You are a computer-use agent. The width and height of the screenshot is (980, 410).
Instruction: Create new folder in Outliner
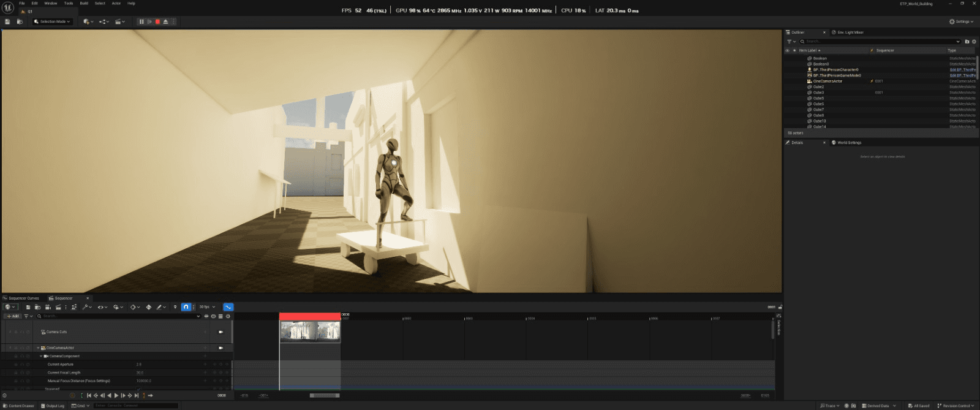967,42
